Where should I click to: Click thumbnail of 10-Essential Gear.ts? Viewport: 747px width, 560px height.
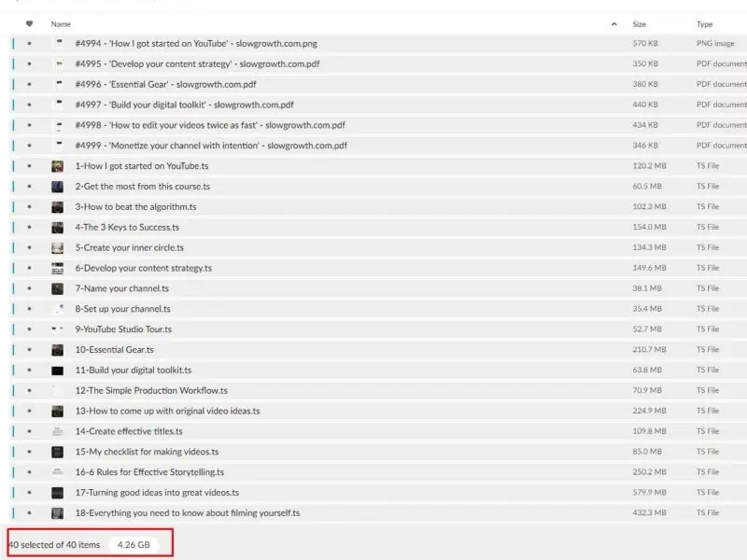coord(58,350)
